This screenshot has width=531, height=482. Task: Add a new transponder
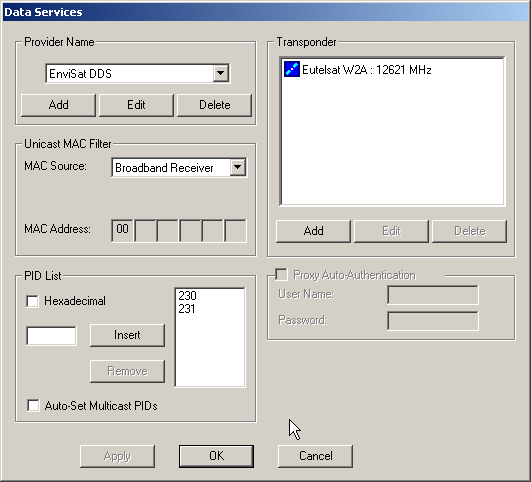(313, 231)
